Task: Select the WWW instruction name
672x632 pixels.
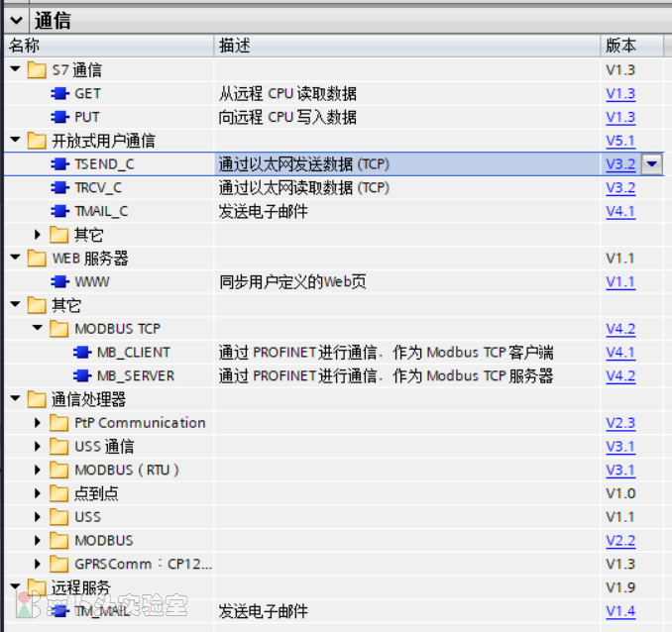Action: 92,282
